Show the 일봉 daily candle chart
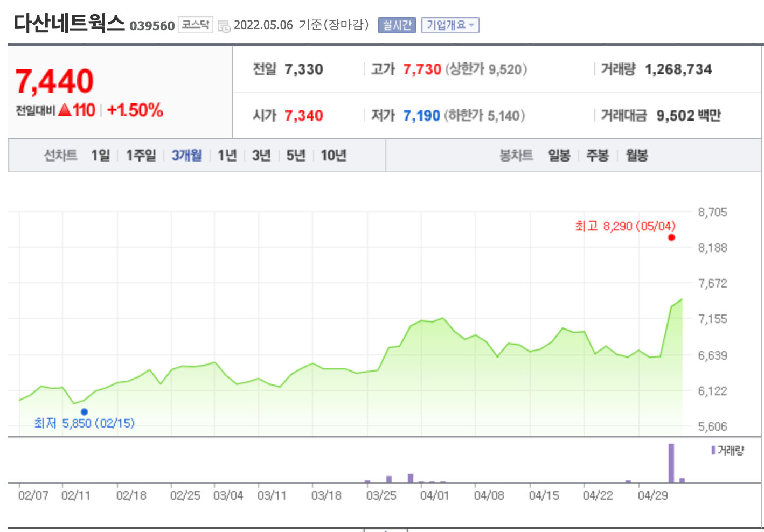Screen dimensions: 764x532 pyautogui.click(x=559, y=156)
